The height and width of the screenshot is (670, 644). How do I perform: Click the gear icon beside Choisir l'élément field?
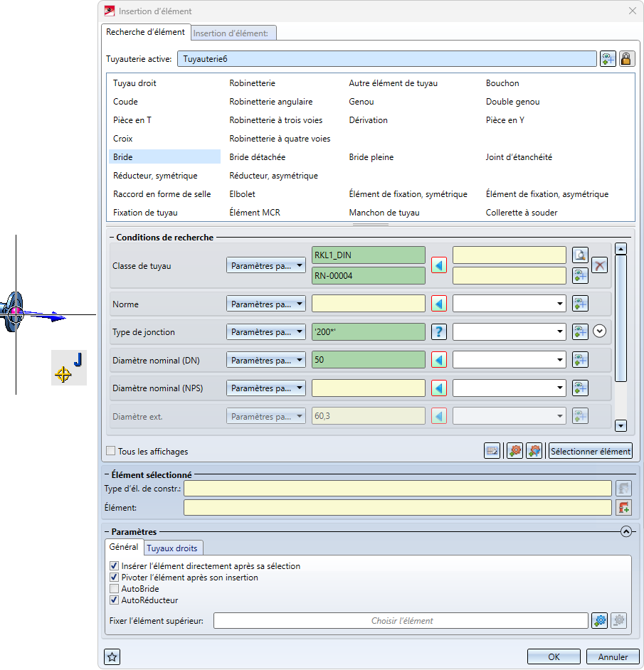point(600,621)
